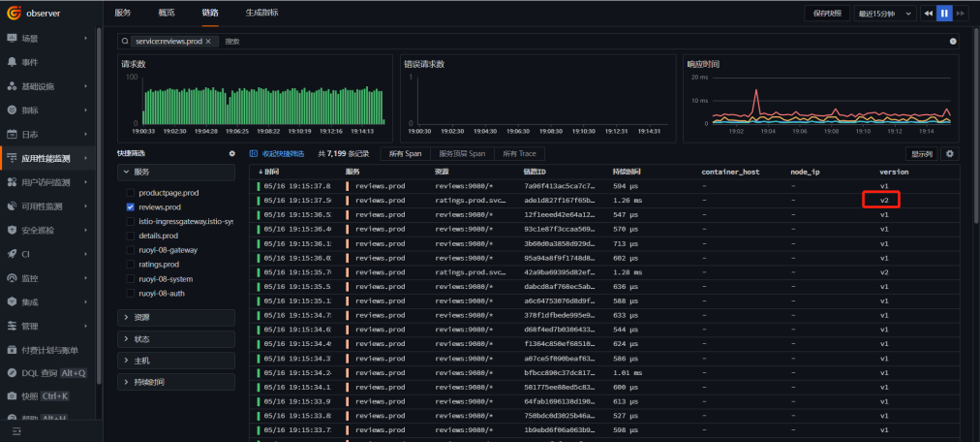Switch to the 生成指标 tab
Screen dimensions: 980x442
click(261, 13)
